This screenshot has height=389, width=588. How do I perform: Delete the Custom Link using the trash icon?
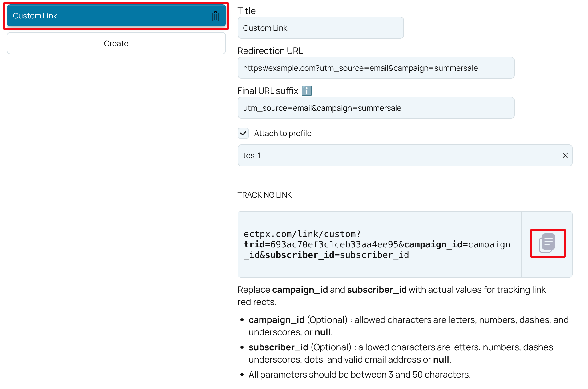point(215,16)
